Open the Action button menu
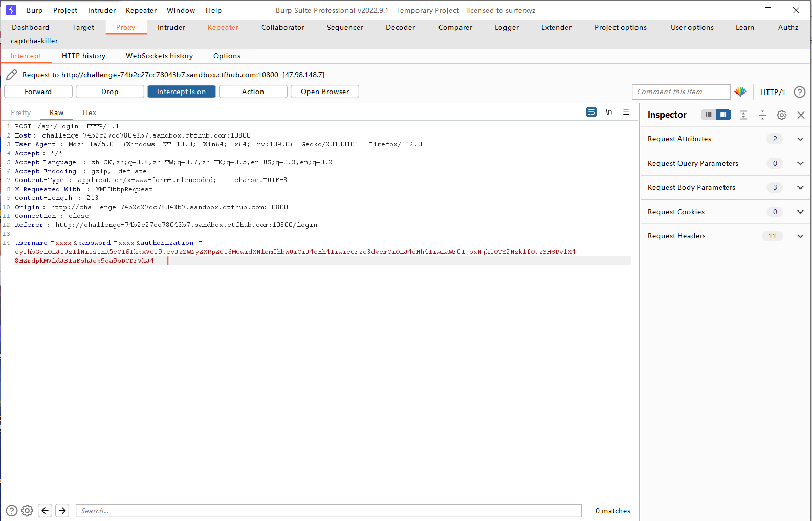Screen dimensions: 812x521 click(253, 92)
